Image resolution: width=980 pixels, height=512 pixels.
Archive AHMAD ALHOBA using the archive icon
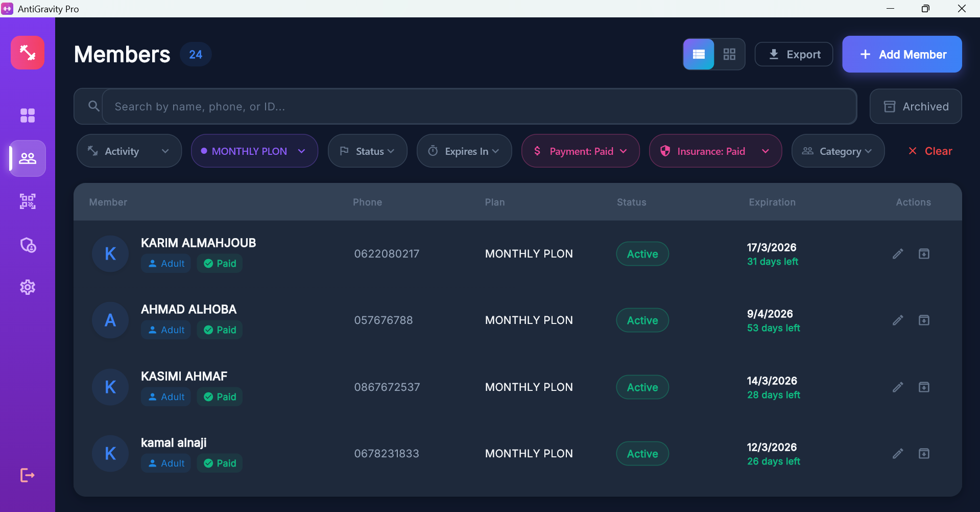(924, 320)
